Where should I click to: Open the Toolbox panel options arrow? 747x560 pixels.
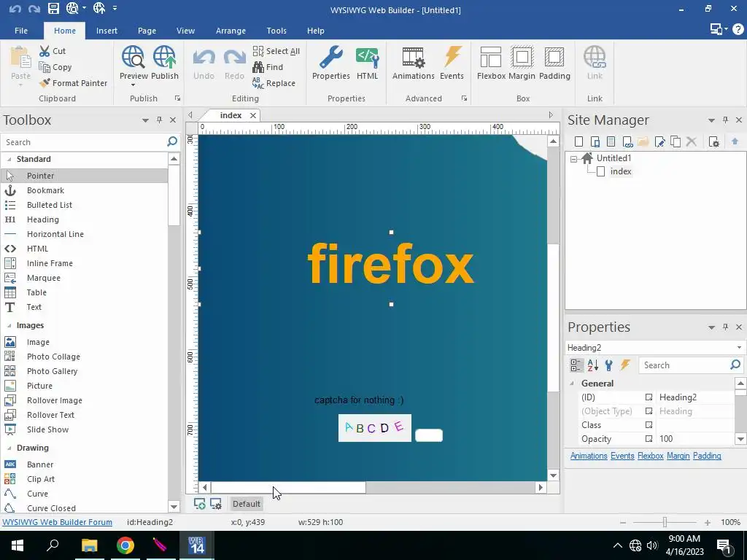click(x=145, y=120)
